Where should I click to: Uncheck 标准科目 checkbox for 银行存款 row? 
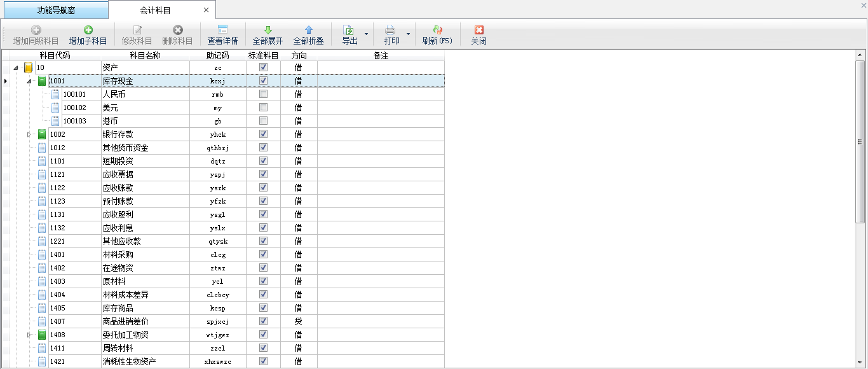coord(263,134)
